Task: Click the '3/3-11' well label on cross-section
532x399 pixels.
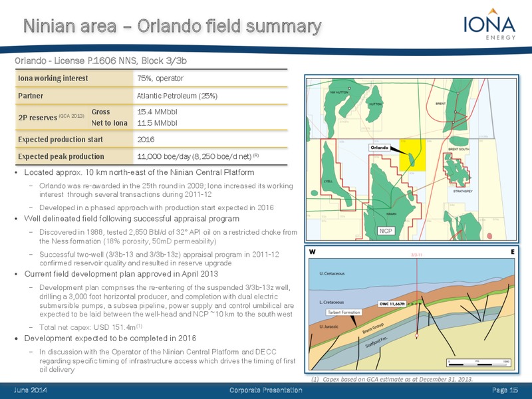Action: click(x=416, y=255)
